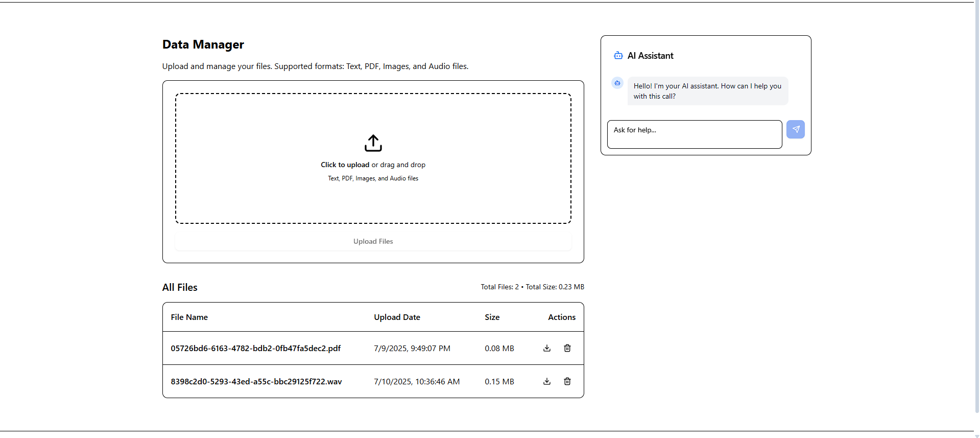Download the 8398c2d0 wav file
This screenshot has height=438, width=980.
(x=547, y=381)
